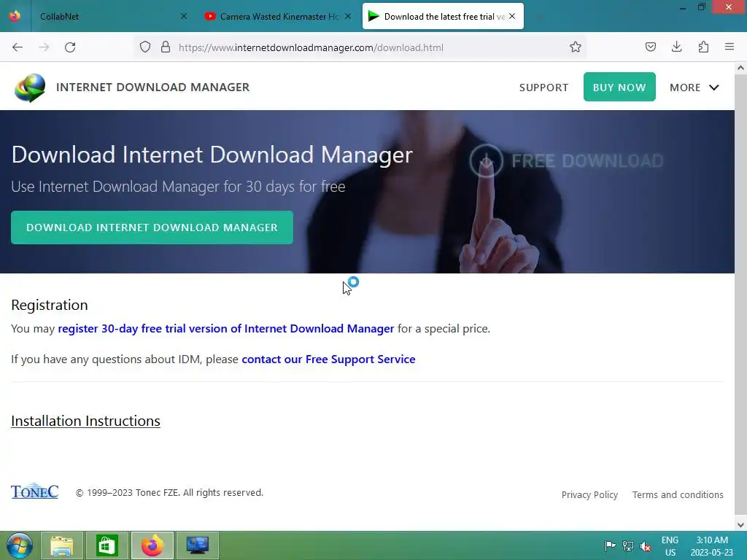Close the CollabNet tab
747x560 pixels.
184,16
